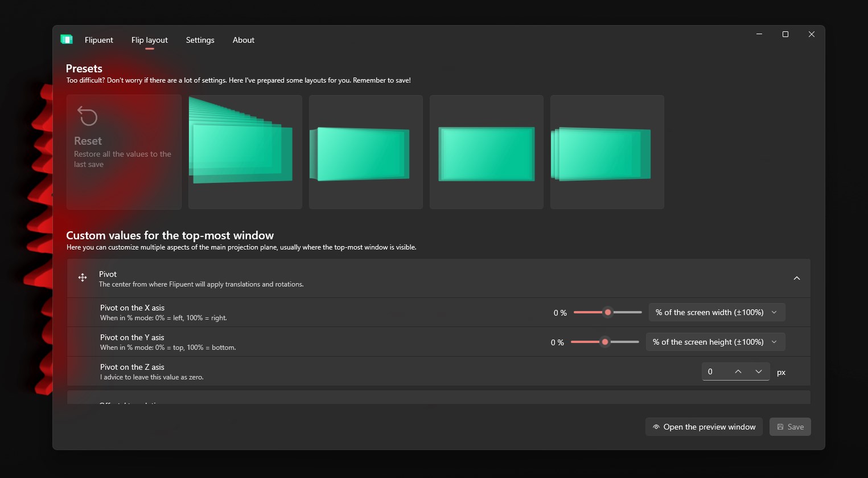Click the Save button
Viewport: 868px width, 478px height.
[x=790, y=427]
